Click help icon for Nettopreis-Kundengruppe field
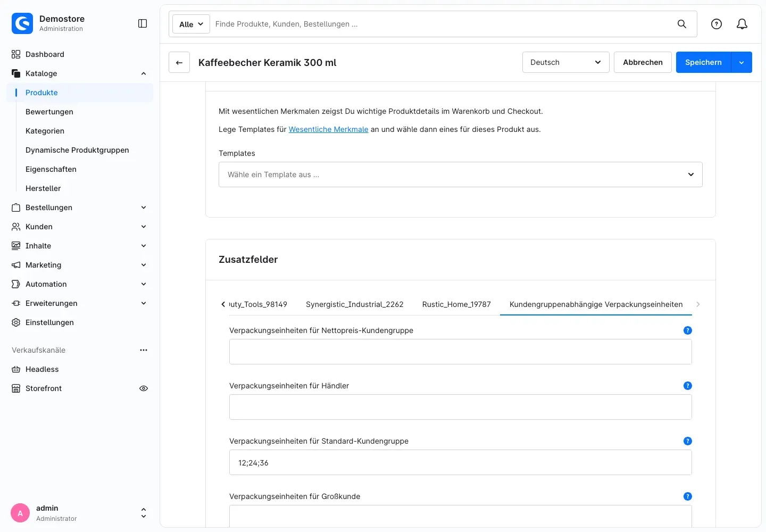 click(x=688, y=330)
